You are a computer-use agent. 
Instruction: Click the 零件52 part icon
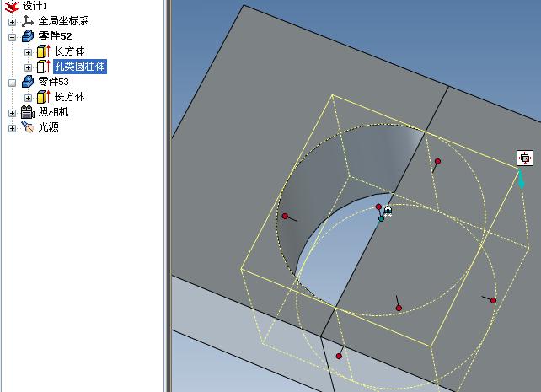point(28,36)
